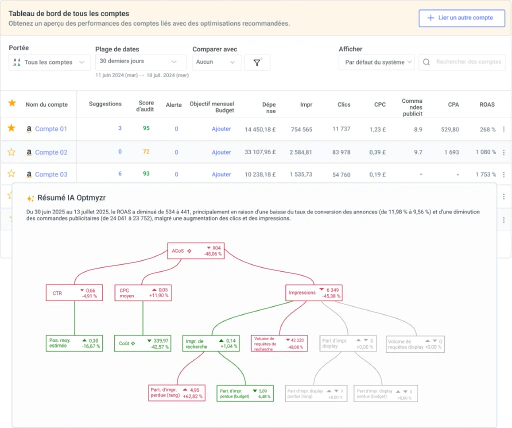Click the search magnifier icon
Viewport: 512px width, 428px height.
426,62
